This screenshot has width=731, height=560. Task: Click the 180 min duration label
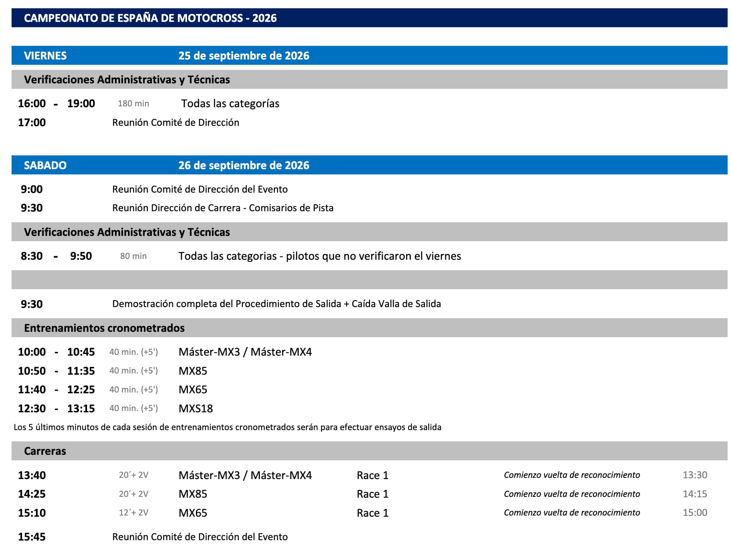[134, 104]
